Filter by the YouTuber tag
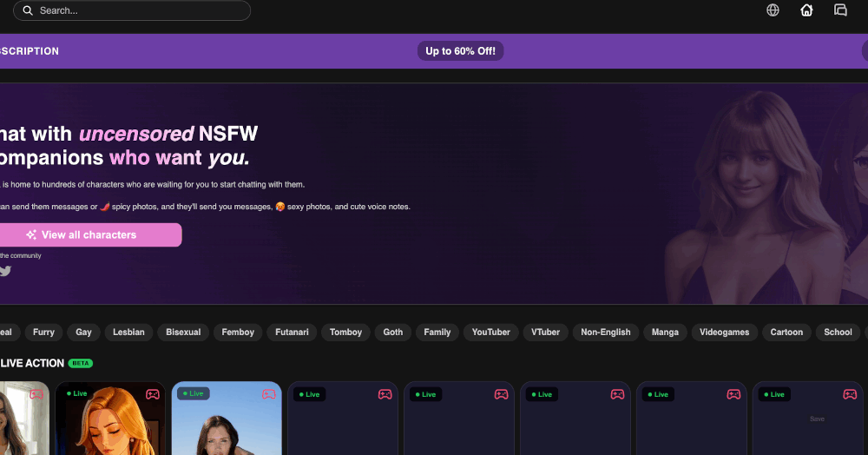This screenshot has width=868, height=455. click(x=491, y=332)
